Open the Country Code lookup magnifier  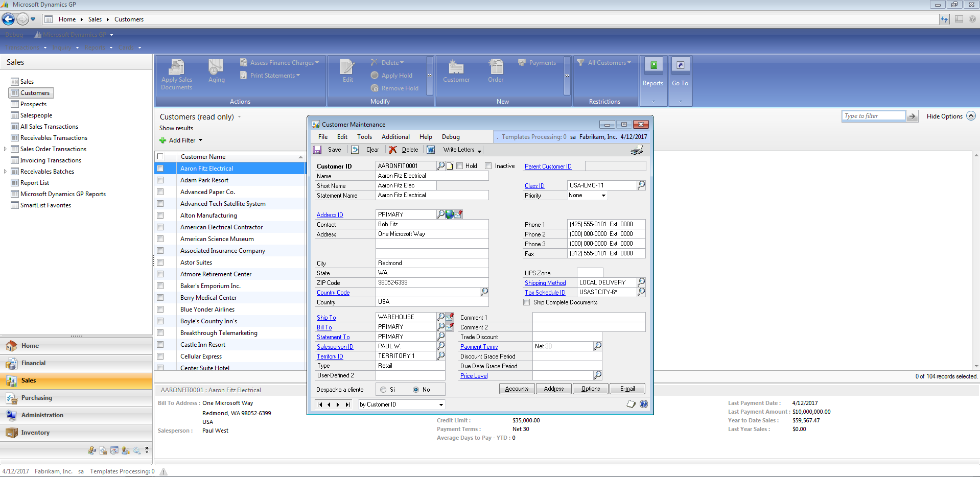(x=484, y=292)
